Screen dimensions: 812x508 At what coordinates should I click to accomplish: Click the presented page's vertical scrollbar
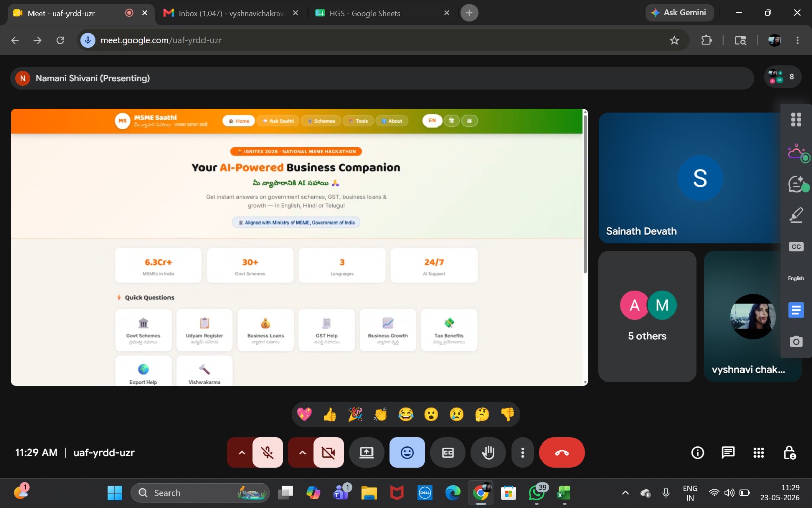point(585,194)
